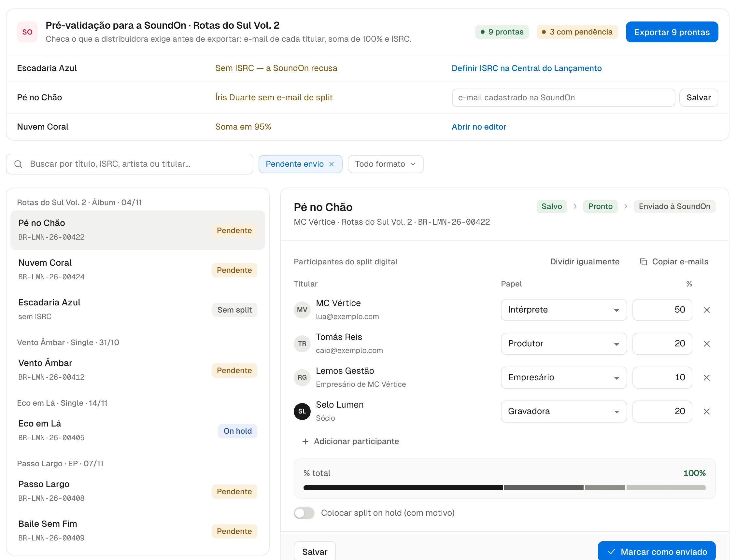Edit Lemos Gestão percentage field showing 10
The width and height of the screenshot is (736, 560).
point(662,378)
